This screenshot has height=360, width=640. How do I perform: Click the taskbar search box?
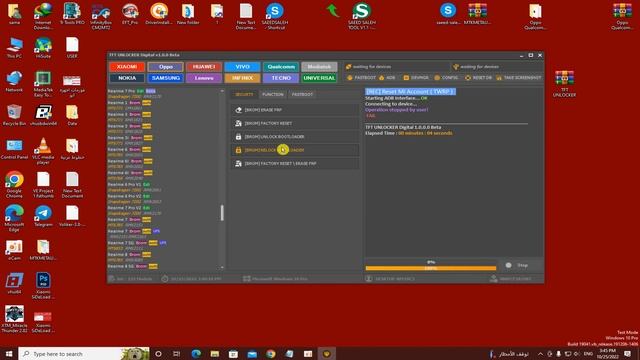click(x=84, y=353)
